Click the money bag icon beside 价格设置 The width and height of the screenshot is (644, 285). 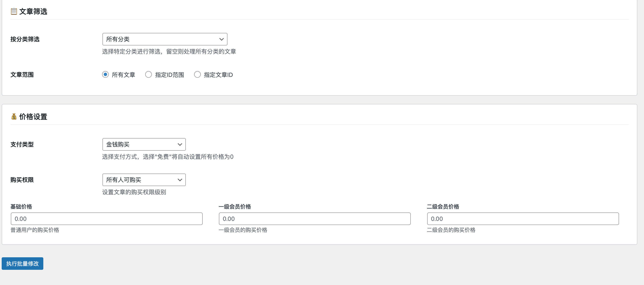[14, 116]
